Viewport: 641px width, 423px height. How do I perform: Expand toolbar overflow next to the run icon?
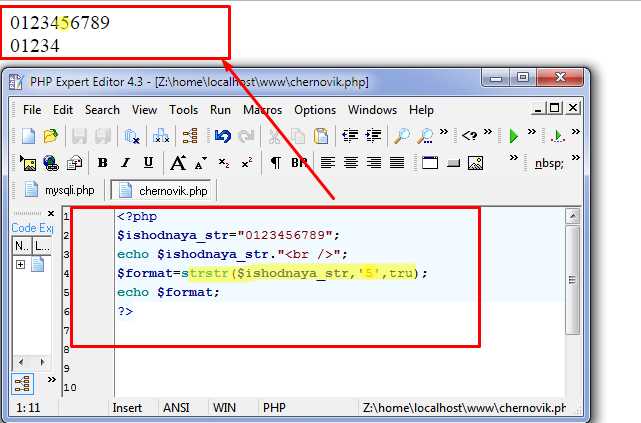531,132
